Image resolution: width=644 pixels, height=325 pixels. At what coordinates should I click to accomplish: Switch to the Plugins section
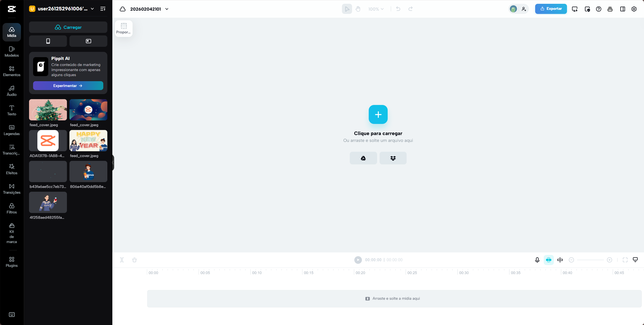(11, 261)
